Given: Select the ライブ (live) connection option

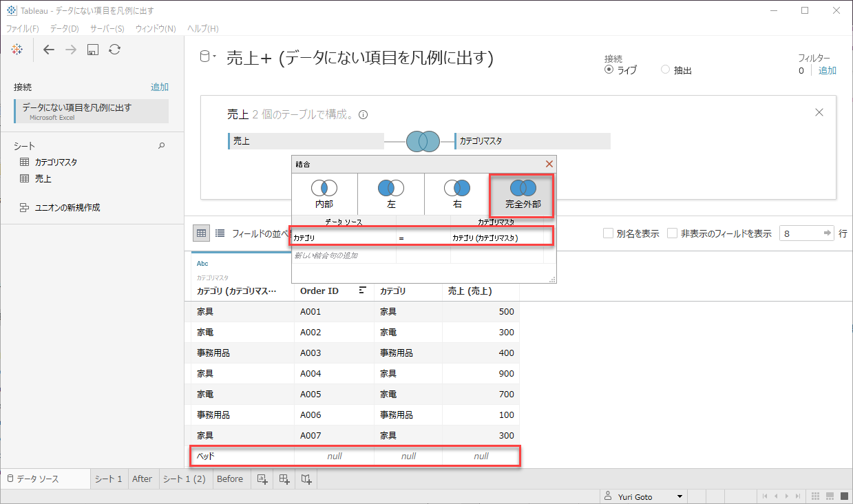Looking at the screenshot, I should pos(609,70).
